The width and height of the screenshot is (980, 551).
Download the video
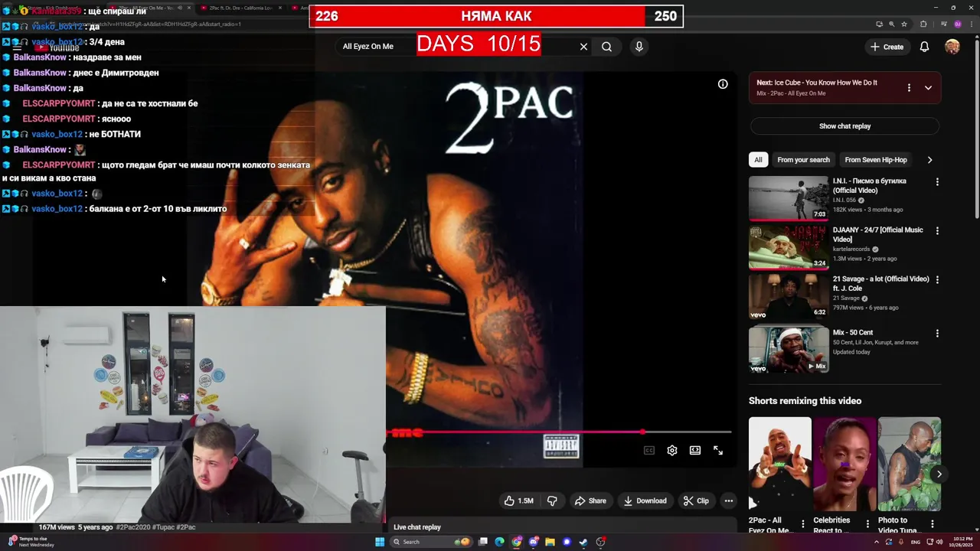645,500
